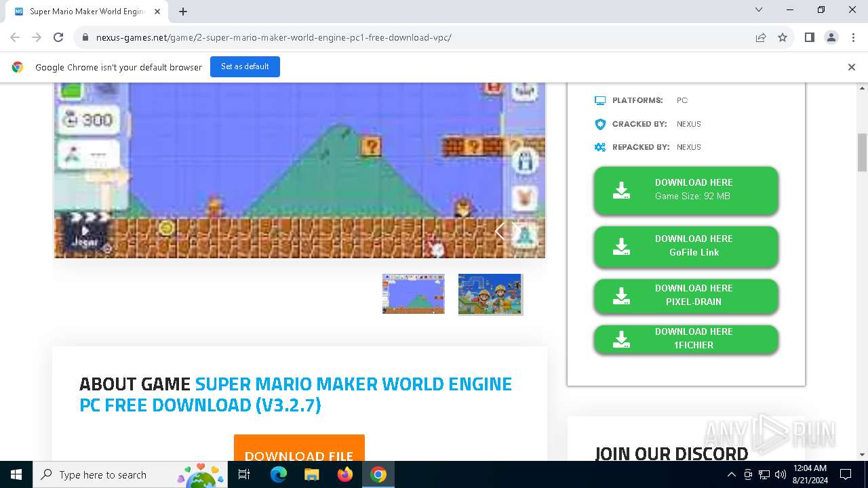Select the first gameplay thumbnail
Viewport: 868px width, 488px height.
click(413, 293)
